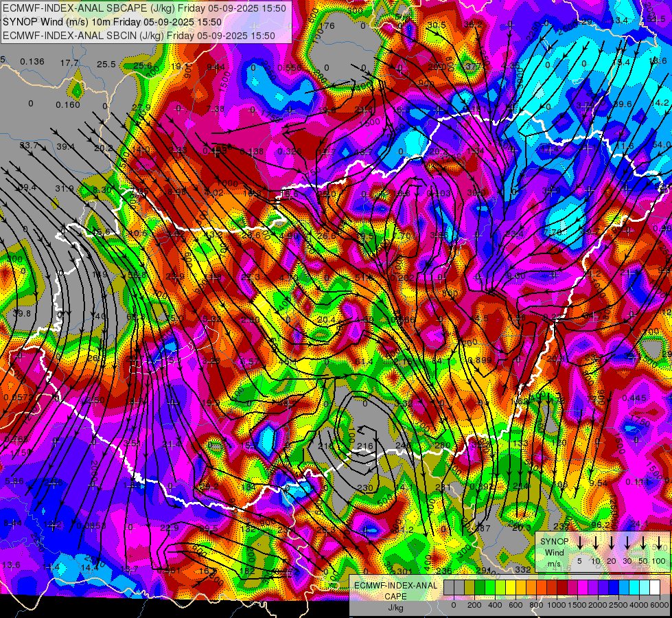The image size is (672, 618).
Task: Click the map value '0.0853'
Action: click(91, 526)
